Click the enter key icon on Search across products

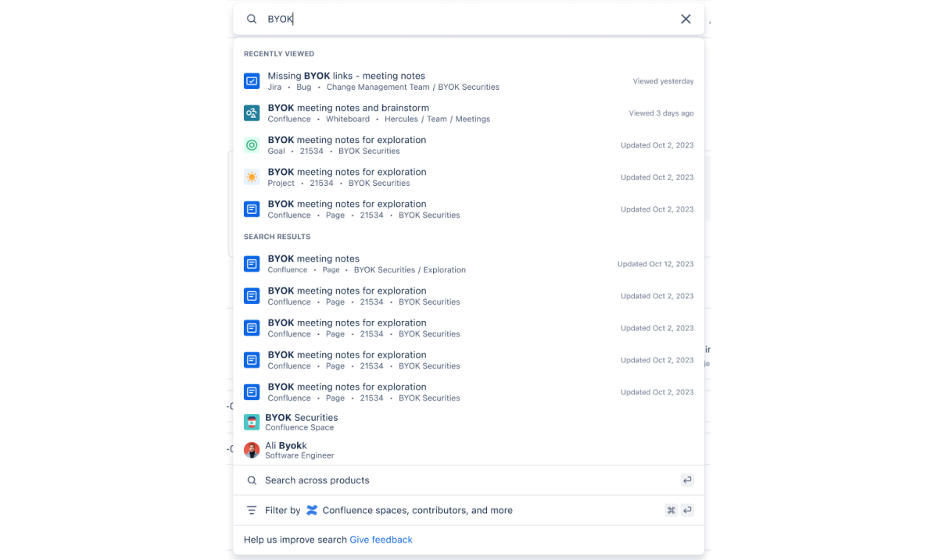pos(687,480)
